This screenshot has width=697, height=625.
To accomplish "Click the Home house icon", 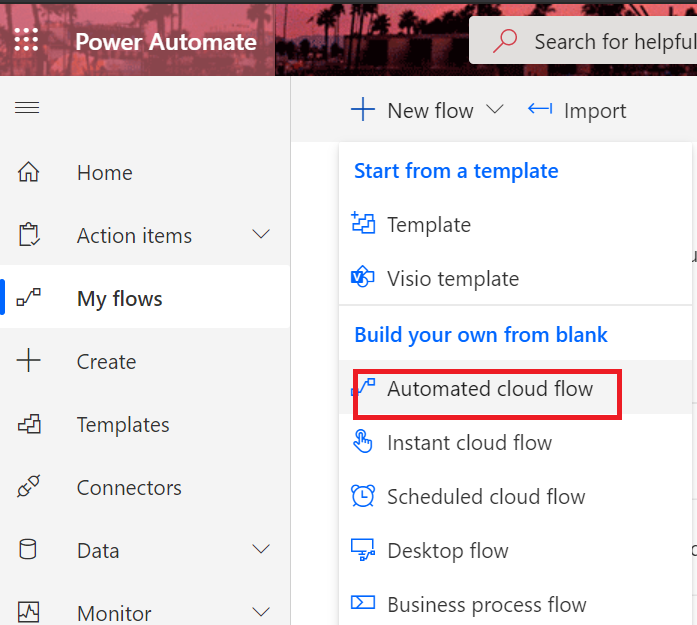I will pyautogui.click(x=29, y=173).
